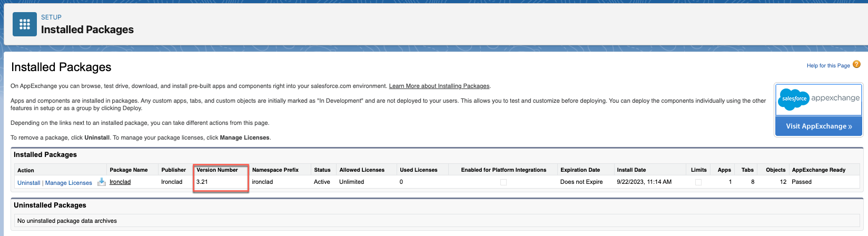Click the Tabs count 8
Viewport: 868px width, 236px height.
coord(753,182)
